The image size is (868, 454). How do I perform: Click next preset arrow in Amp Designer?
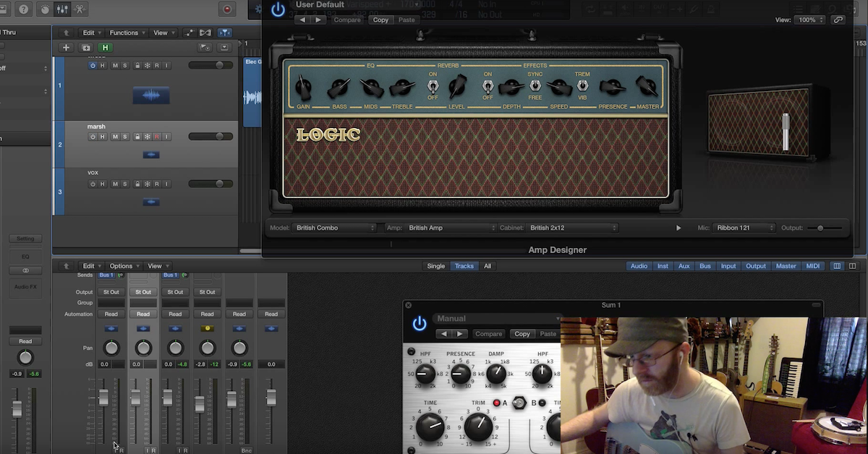pyautogui.click(x=318, y=20)
